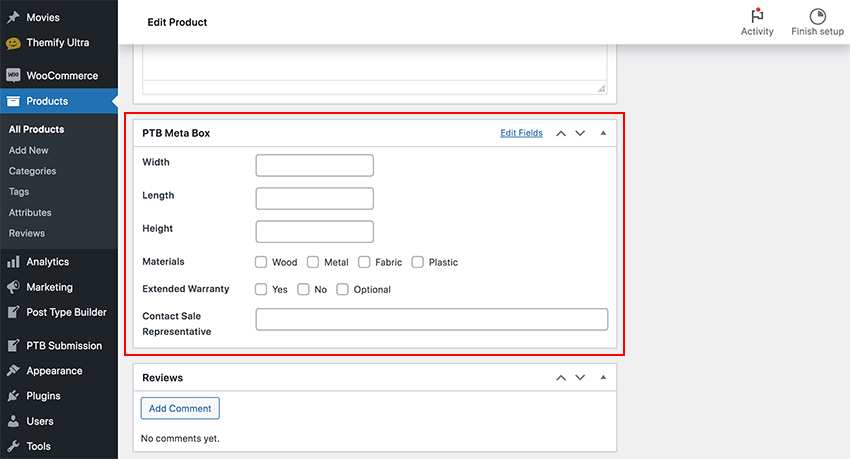
Task: Open the Activity flag icon
Action: (x=757, y=16)
